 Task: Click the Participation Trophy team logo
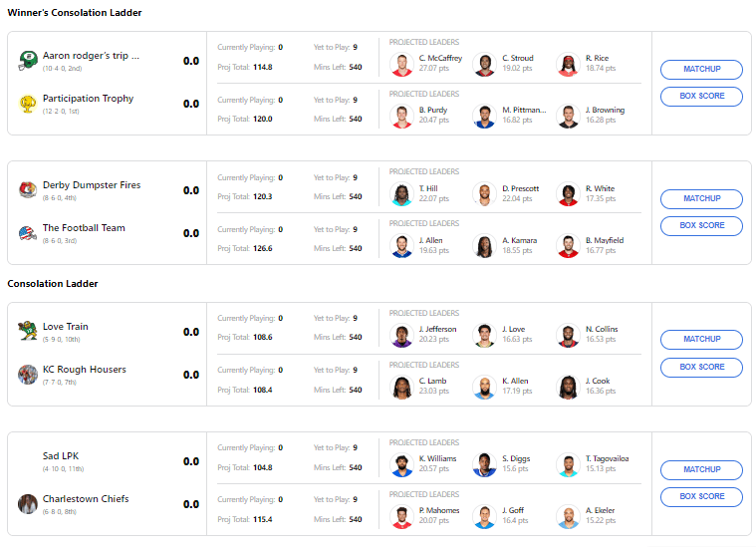28,104
